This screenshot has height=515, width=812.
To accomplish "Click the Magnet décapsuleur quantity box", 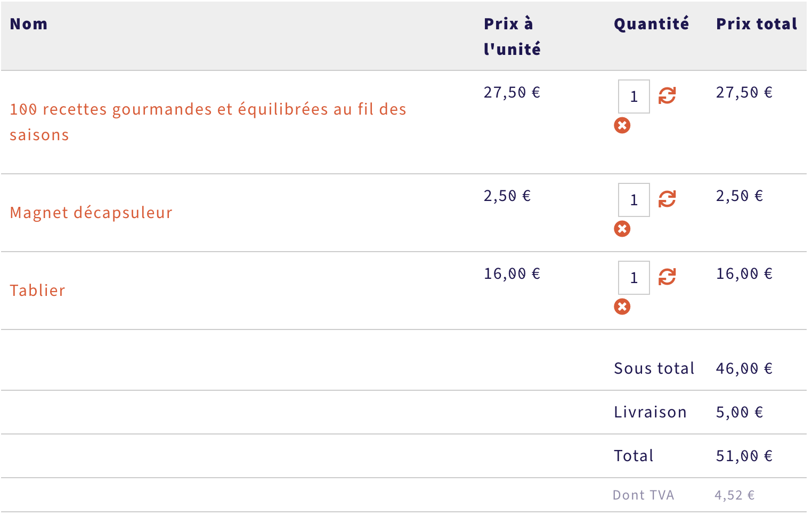I will (x=634, y=200).
